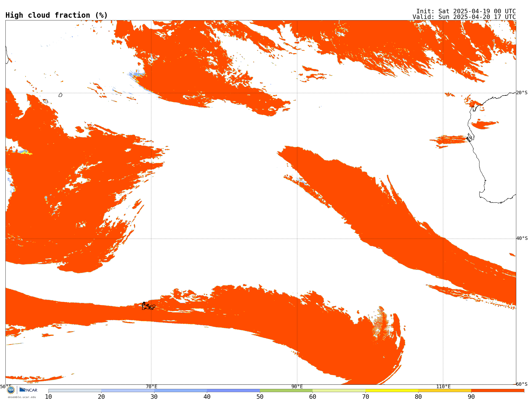The image size is (532, 400).
Task: Click the "Valid: Sun 2025-04-20 17 UTC" text
Action: click(x=464, y=17)
